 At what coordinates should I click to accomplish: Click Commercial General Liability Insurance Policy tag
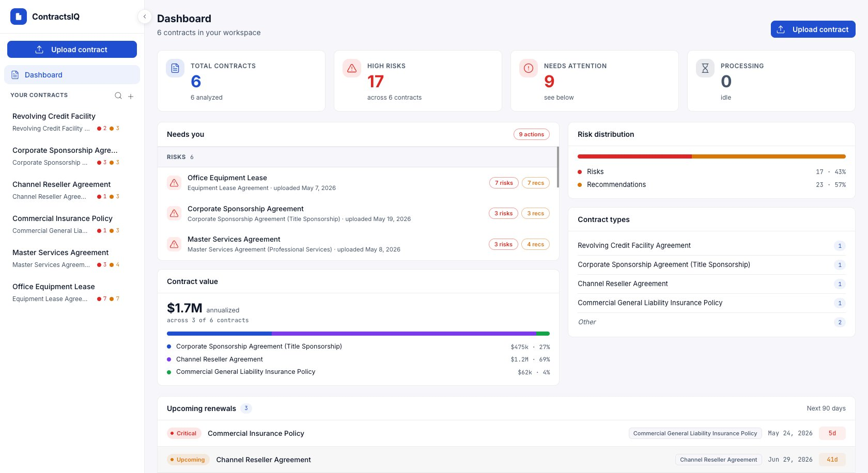695,433
